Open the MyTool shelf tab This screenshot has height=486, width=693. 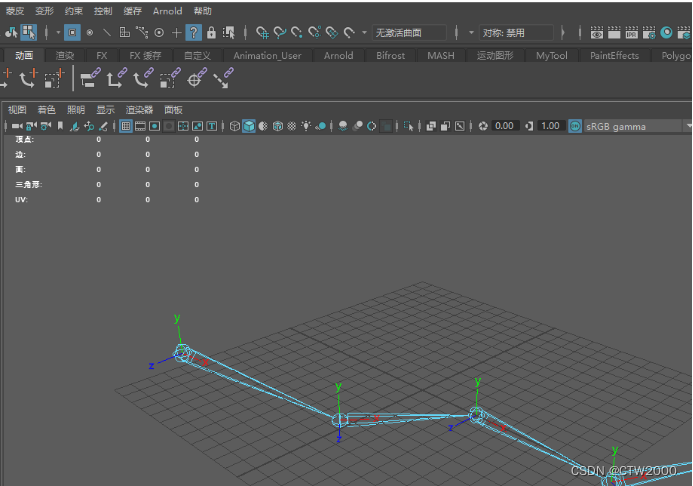click(552, 56)
